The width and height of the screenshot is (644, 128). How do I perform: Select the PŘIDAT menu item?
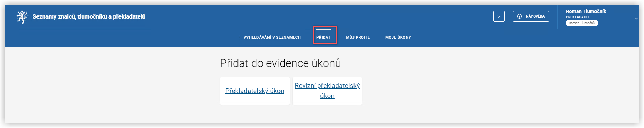(324, 37)
